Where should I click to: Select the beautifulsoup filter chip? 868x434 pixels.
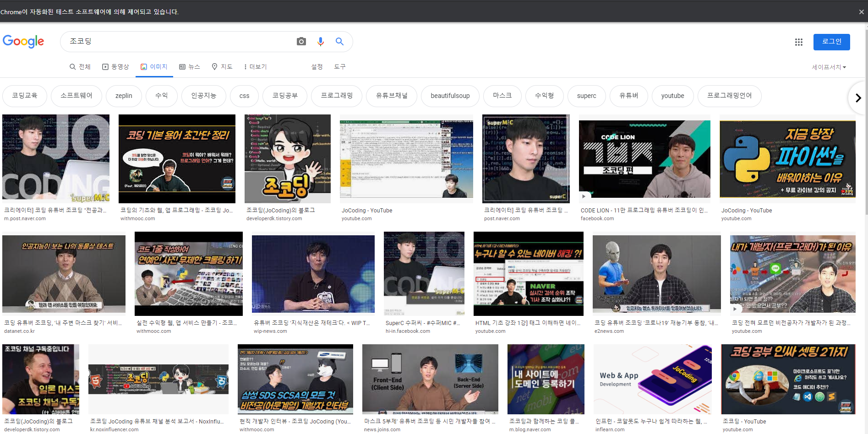450,96
